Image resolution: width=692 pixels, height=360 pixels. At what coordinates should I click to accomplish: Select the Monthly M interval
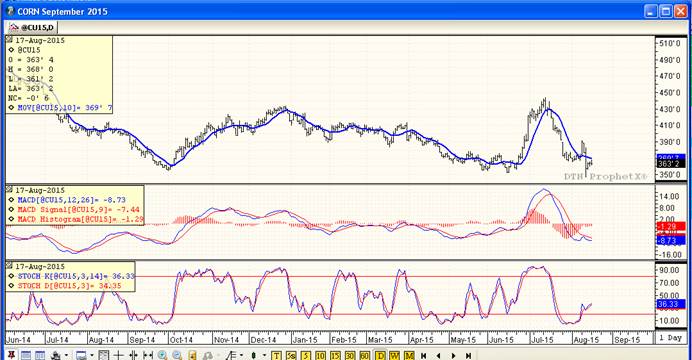pos(409,356)
